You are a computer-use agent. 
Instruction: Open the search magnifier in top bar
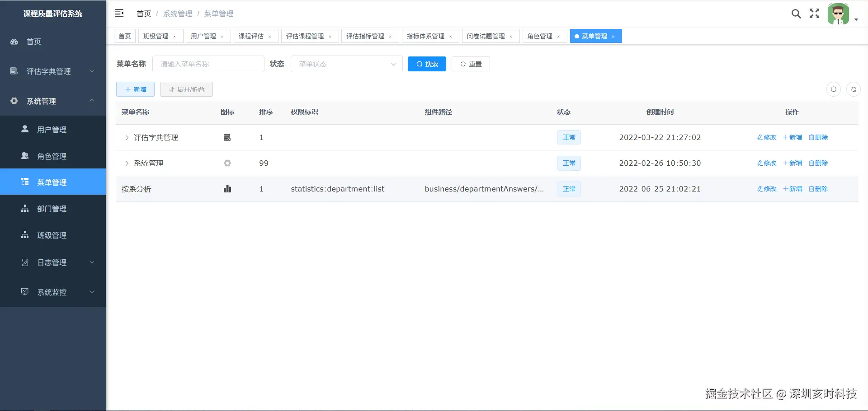pyautogui.click(x=796, y=14)
